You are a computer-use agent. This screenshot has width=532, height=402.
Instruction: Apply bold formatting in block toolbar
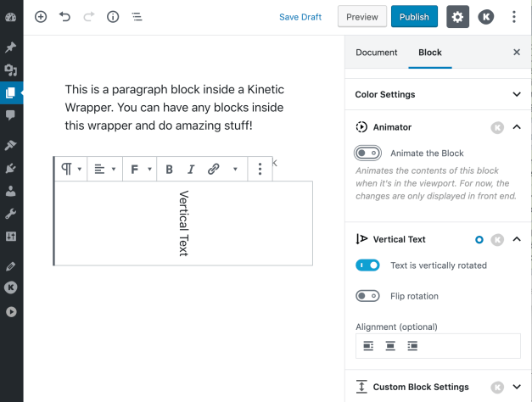[170, 170]
